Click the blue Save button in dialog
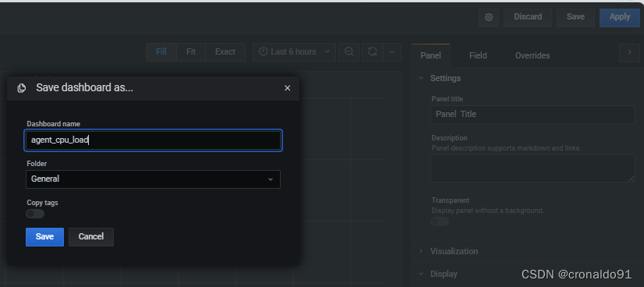 point(44,237)
